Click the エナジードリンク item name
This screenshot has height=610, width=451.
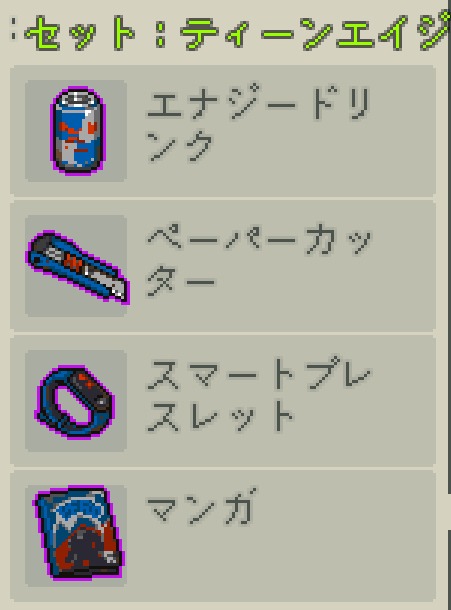tap(258, 124)
